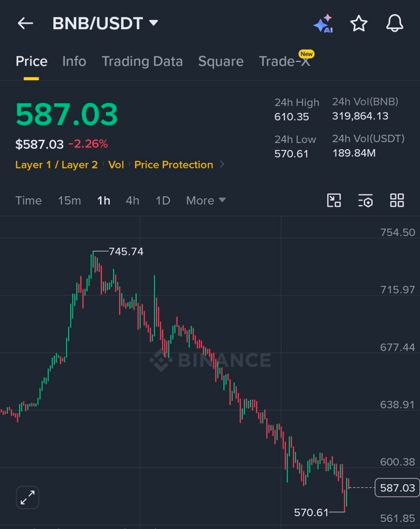Expand chart to fullscreen
This screenshot has width=420, height=529.
[x=28, y=497]
